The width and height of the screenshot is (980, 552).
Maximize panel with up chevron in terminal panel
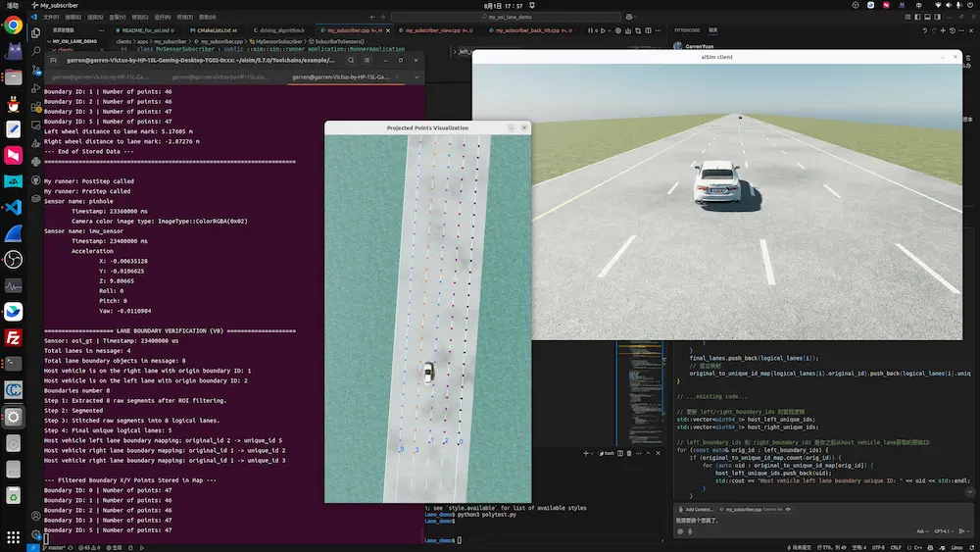tap(648, 453)
